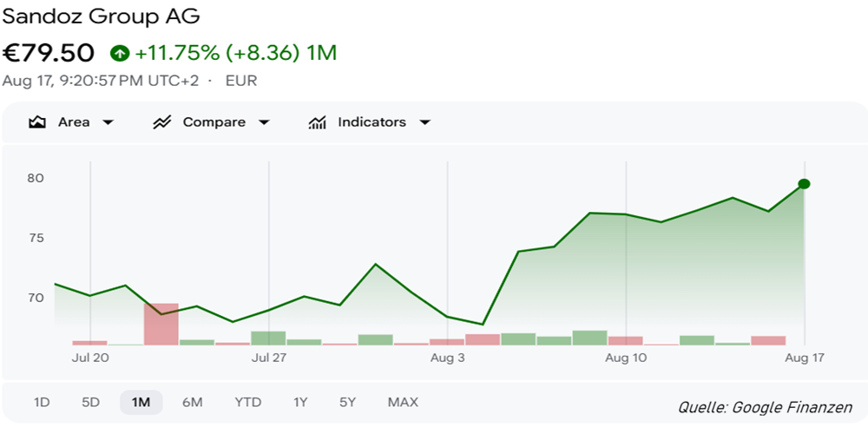Click the Compare label text

pyautogui.click(x=214, y=122)
